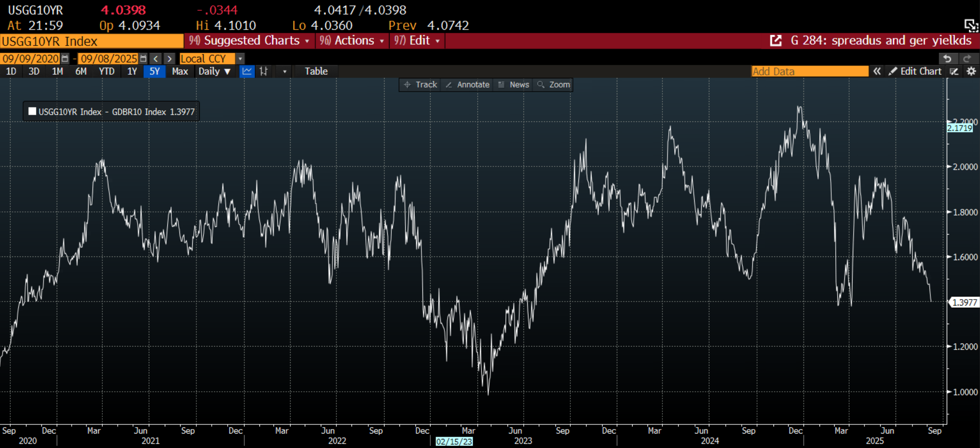Viewport: 980px width, 448px height.
Task: Click the last price 4.0398 in red
Action: point(123,10)
